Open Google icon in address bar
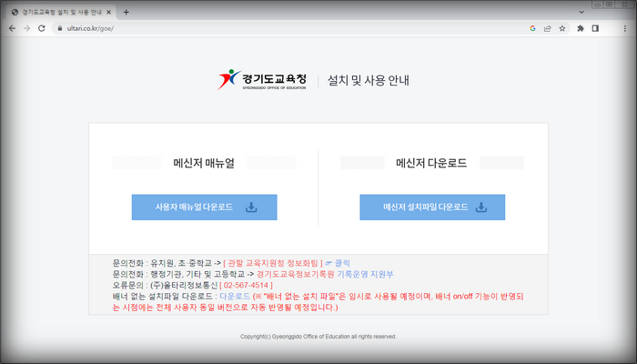This screenshot has height=364, width=637. (x=532, y=28)
